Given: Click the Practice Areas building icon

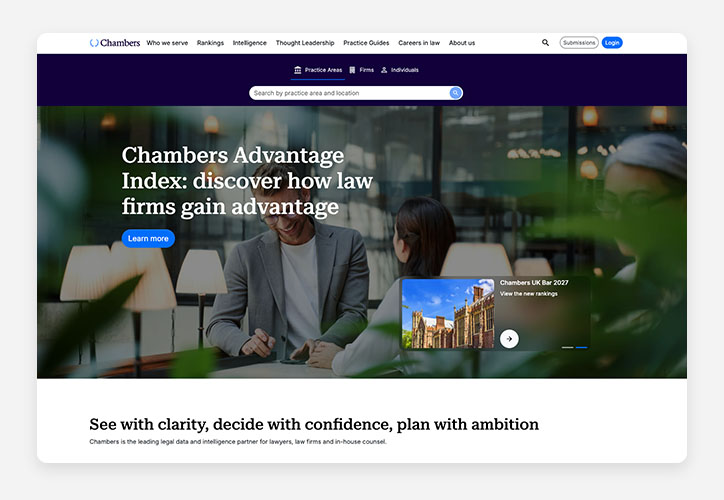Looking at the screenshot, I should coord(298,70).
